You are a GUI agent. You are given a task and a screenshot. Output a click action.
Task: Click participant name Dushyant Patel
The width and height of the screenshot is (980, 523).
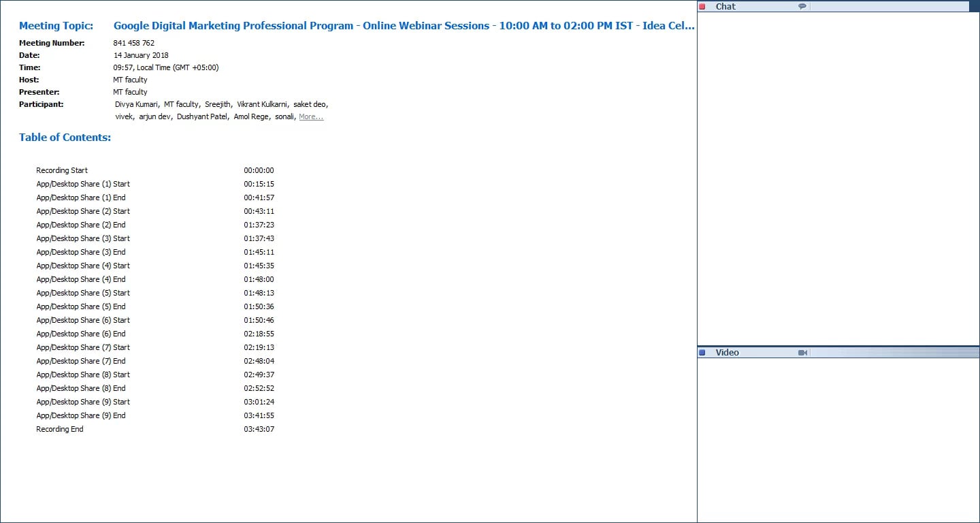pos(202,117)
